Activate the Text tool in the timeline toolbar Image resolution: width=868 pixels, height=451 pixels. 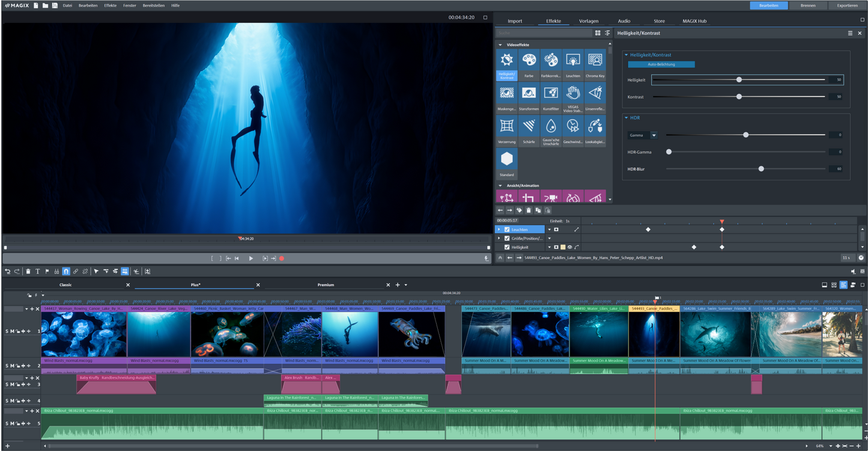coord(38,271)
